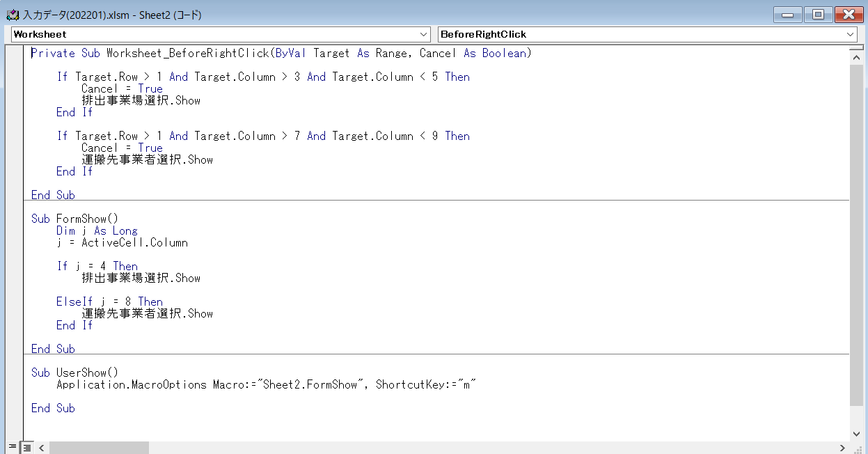This screenshot has width=868, height=454.
Task: Place cursor in the Sub UserShow() line
Action: tap(75, 373)
